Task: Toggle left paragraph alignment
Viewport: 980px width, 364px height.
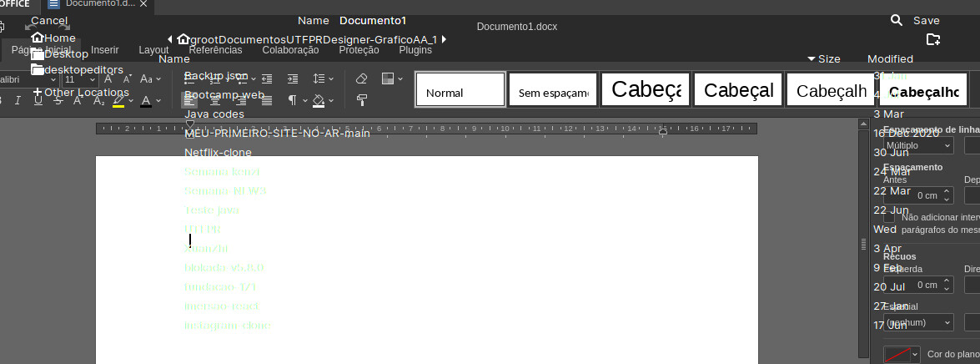Action: [x=188, y=100]
